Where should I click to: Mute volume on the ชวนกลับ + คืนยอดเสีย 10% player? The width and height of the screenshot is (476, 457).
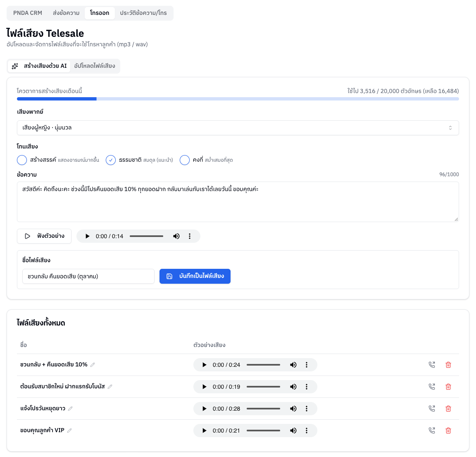click(293, 365)
